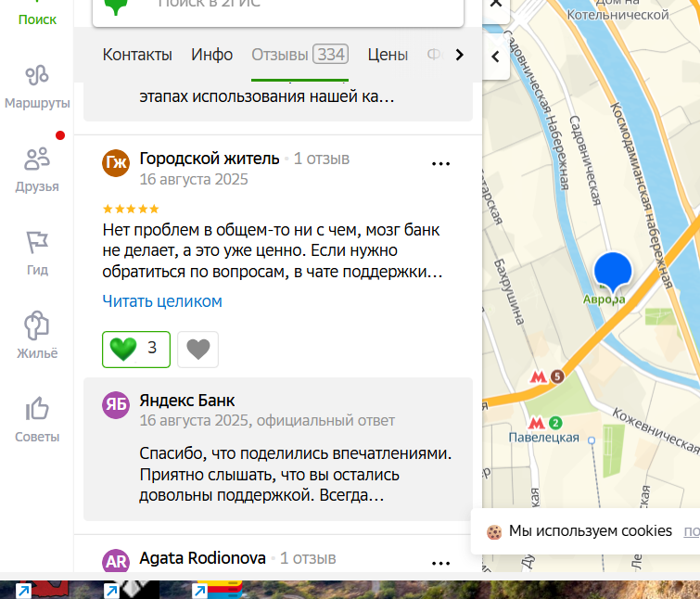Open Городской житель avatar profile

116,163
